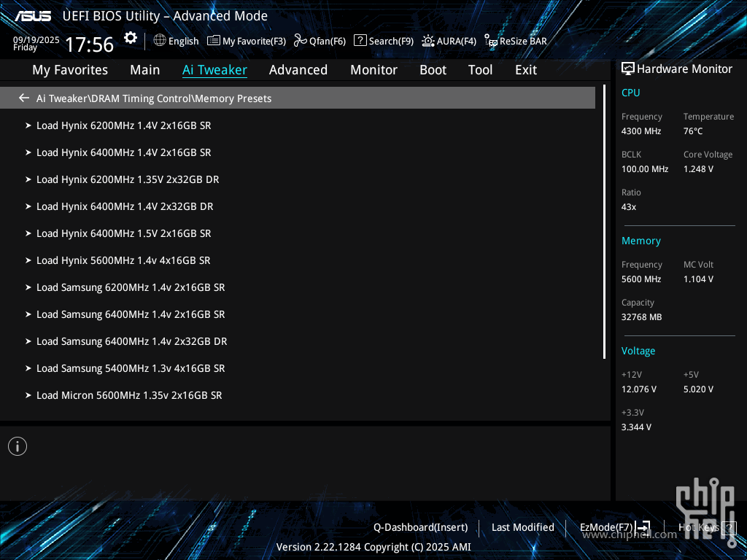
Task: Click the settings gear icon
Action: (131, 38)
